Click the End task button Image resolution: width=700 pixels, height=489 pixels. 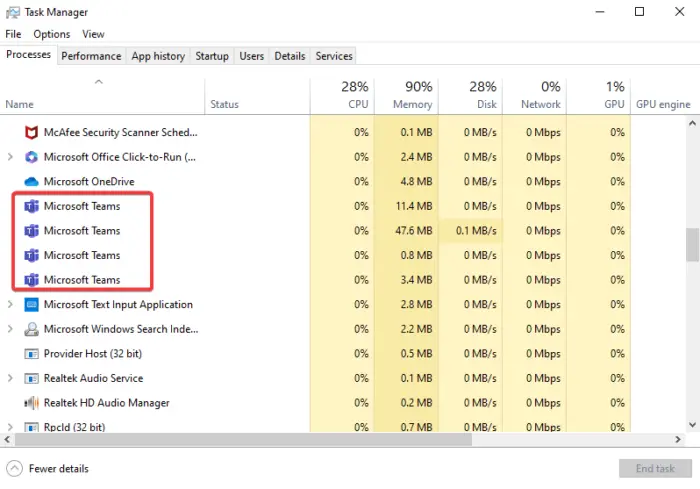[x=655, y=468]
